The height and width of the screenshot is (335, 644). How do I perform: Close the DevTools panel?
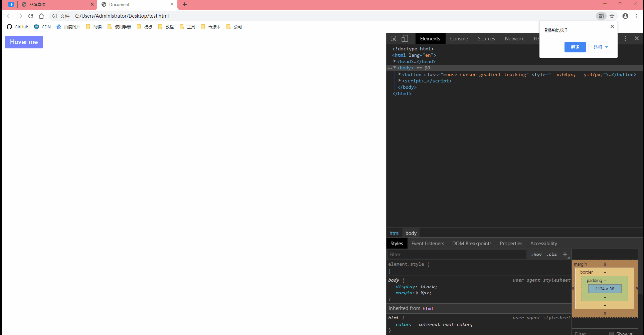pyautogui.click(x=637, y=39)
